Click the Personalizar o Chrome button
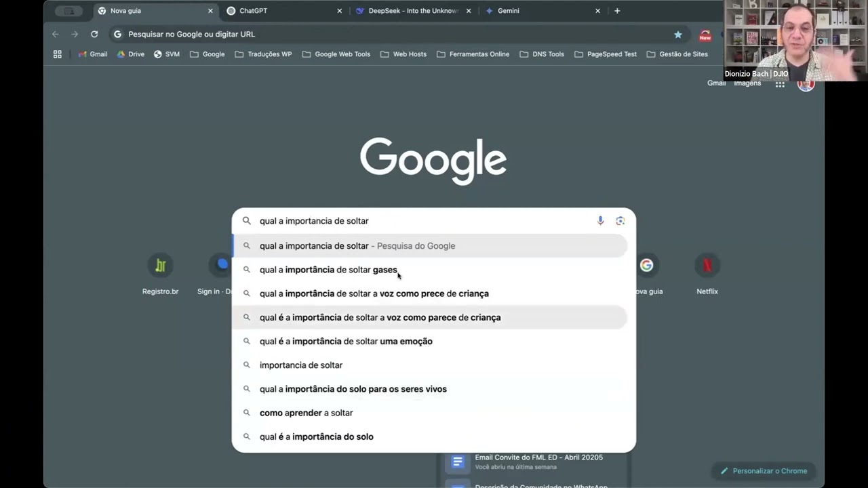The image size is (868, 488). pos(764,471)
